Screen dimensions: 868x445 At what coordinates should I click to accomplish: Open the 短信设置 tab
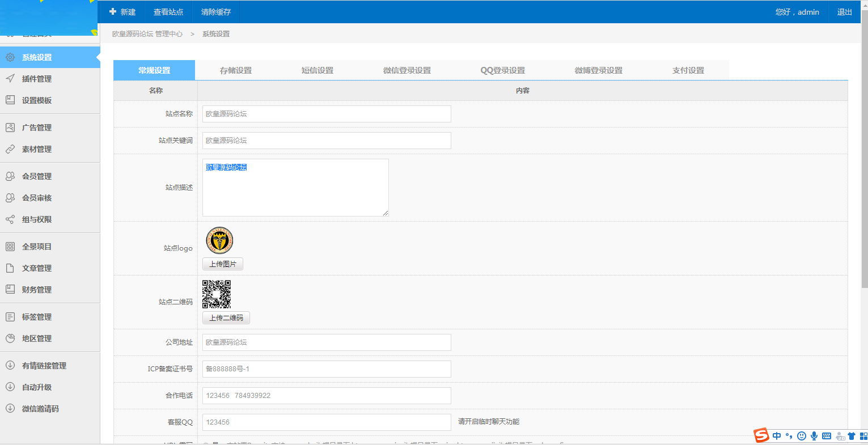317,70
